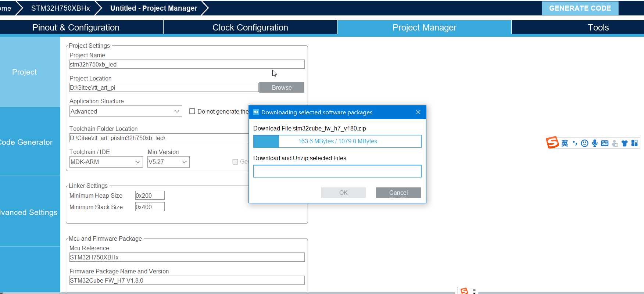This screenshot has height=294, width=644.
Task: Click the Sogou input method logo
Action: (552, 142)
